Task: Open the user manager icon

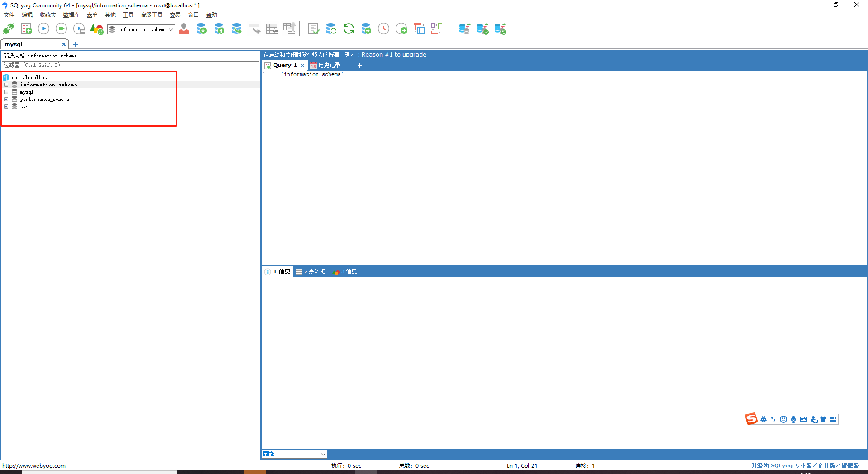Action: click(184, 29)
